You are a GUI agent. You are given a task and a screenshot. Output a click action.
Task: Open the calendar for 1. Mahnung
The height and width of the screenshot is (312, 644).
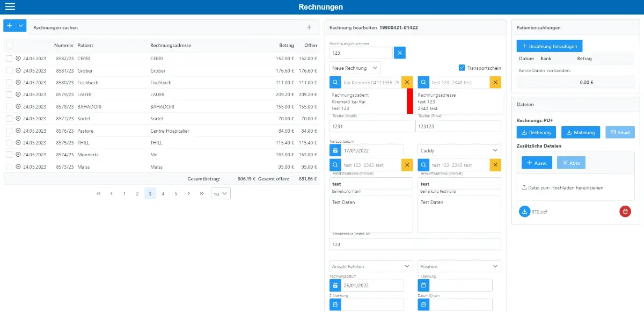(423, 285)
